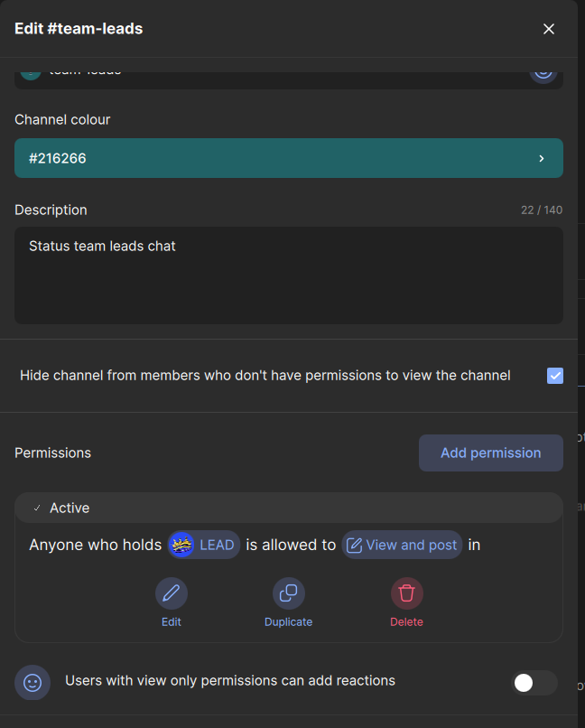This screenshot has height=728, width=585.
Task: Click the #216266 channel colour swatch
Action: click(271, 158)
